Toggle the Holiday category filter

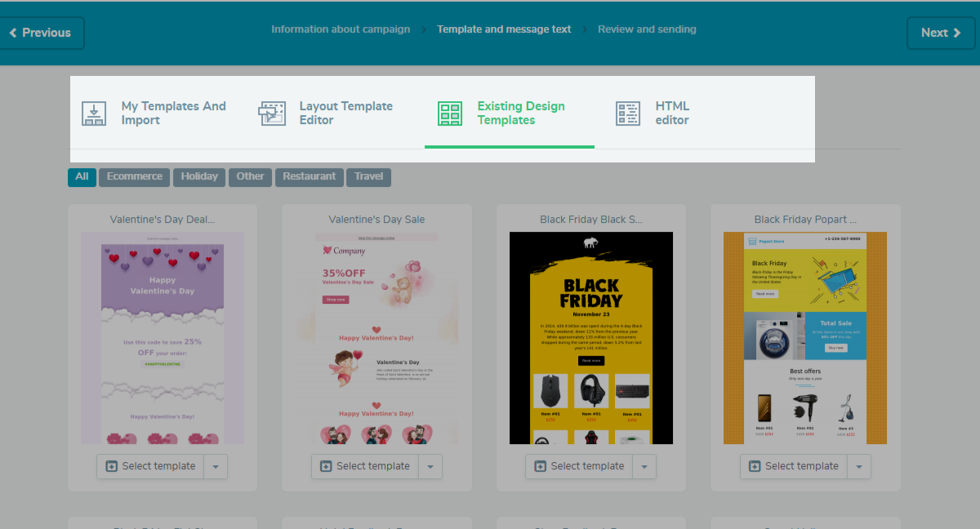coord(198,176)
